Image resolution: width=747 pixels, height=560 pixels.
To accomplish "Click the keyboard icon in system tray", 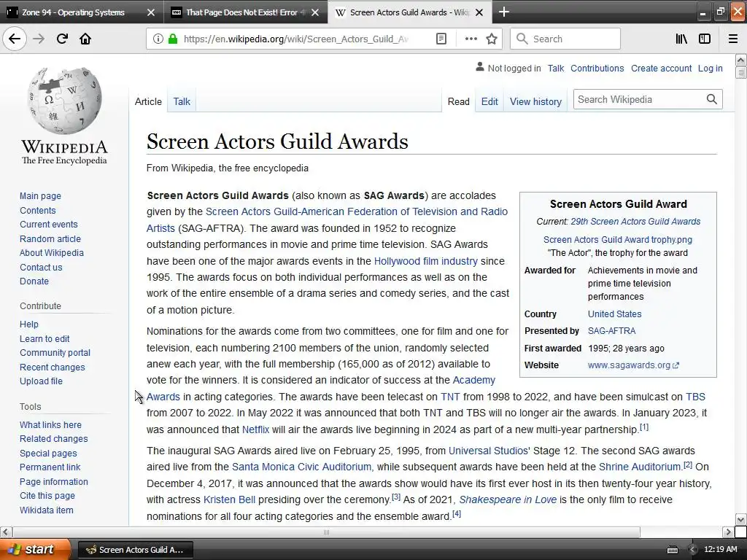I will click(x=672, y=550).
